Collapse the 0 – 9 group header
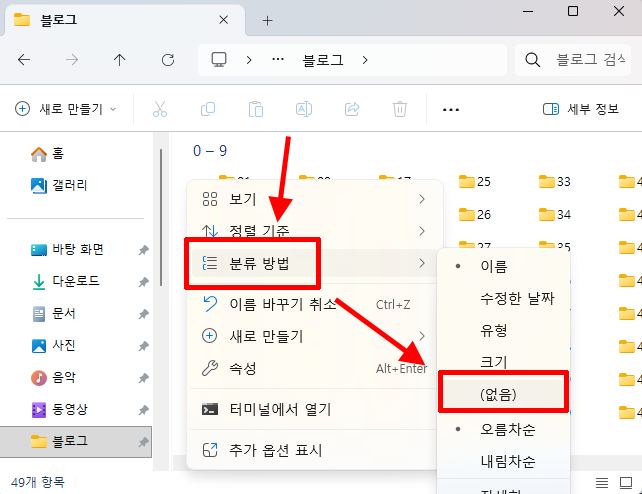Screen dimensions: 642x494 (210, 151)
